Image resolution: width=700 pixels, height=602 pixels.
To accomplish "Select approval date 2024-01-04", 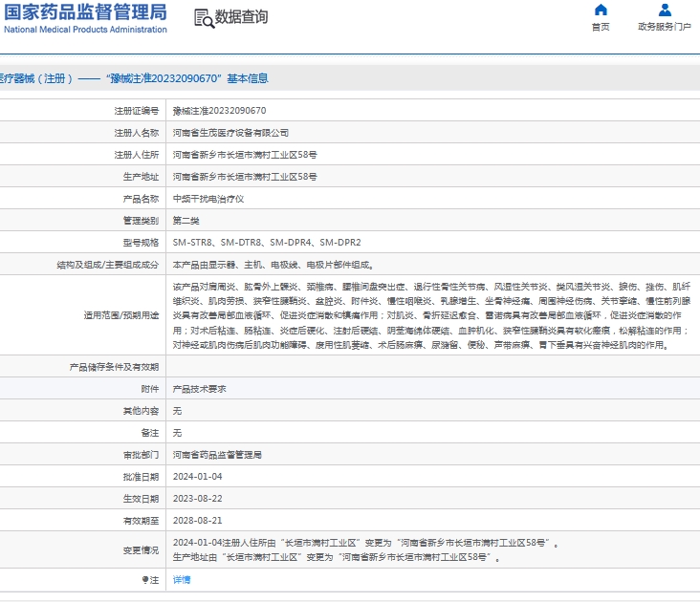I will point(197,477).
